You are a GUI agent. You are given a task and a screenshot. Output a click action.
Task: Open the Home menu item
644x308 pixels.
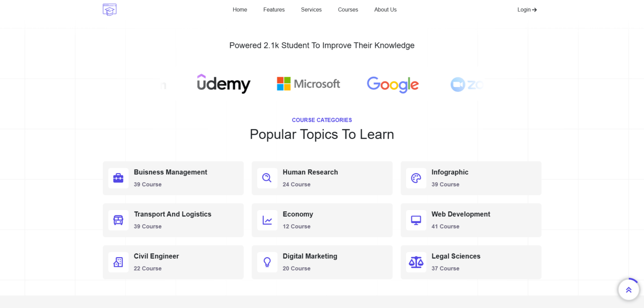pyautogui.click(x=240, y=10)
